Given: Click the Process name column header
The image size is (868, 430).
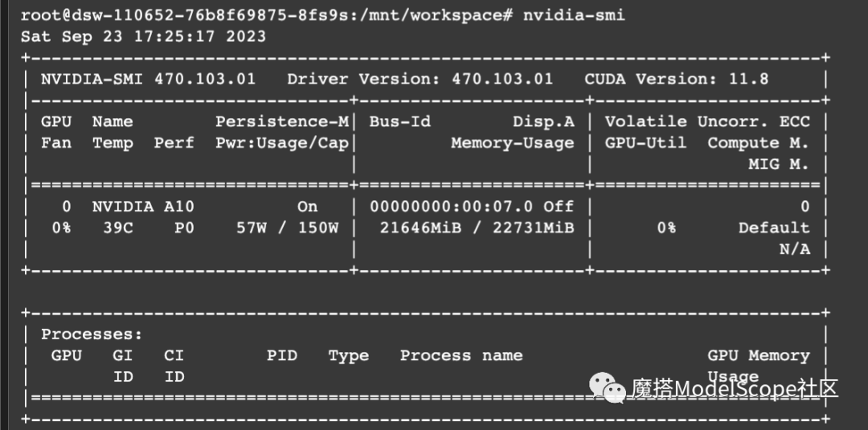Looking at the screenshot, I should (461, 355).
